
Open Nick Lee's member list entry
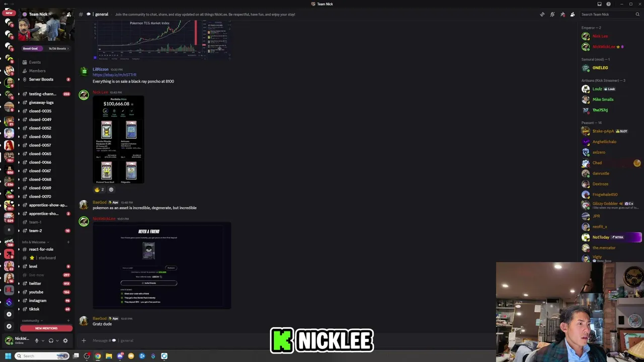click(x=611, y=36)
